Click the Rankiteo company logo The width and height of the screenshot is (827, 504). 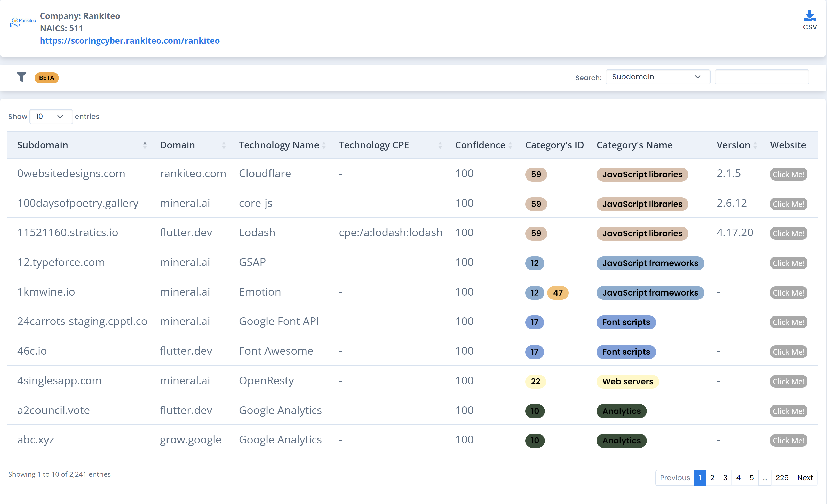tap(23, 22)
